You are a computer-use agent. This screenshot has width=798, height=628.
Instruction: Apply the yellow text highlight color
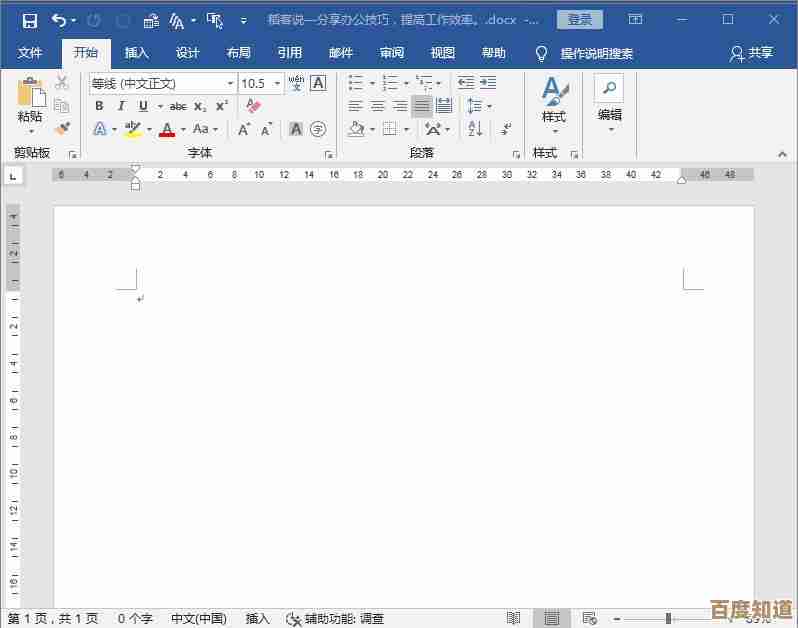133,129
